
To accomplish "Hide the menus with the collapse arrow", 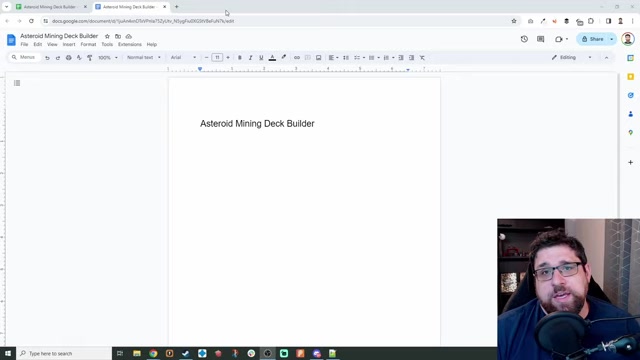I will click(607, 58).
